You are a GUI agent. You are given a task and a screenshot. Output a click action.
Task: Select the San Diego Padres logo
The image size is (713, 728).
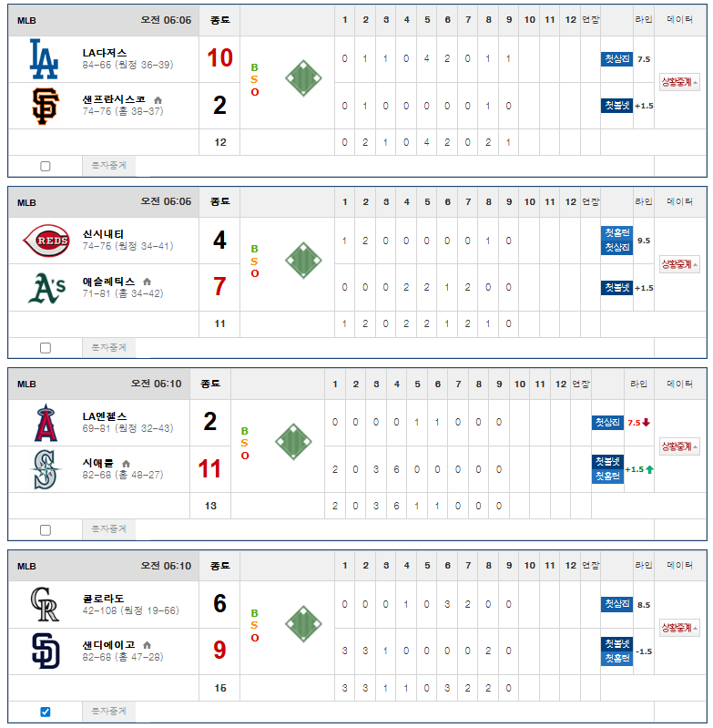pos(46,651)
